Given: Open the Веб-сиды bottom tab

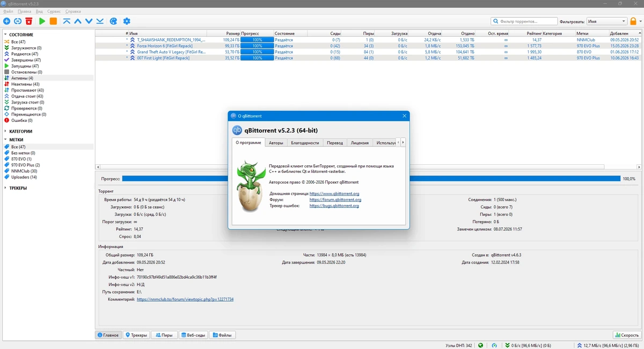Looking at the screenshot, I should pos(193,335).
